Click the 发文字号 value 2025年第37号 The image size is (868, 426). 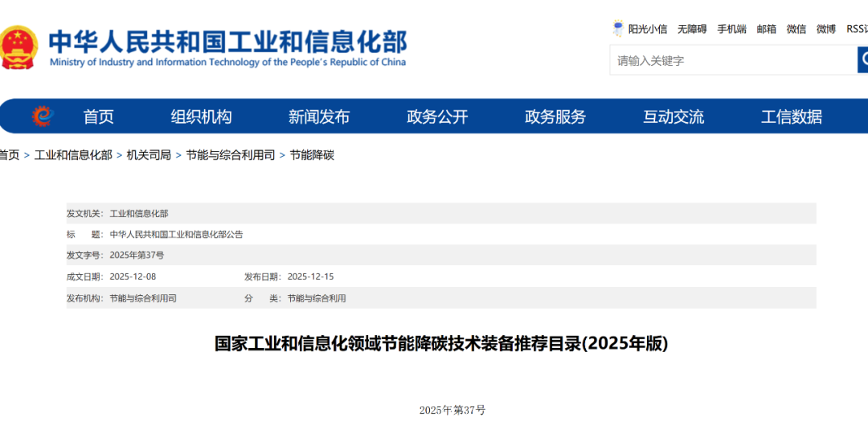coord(137,256)
